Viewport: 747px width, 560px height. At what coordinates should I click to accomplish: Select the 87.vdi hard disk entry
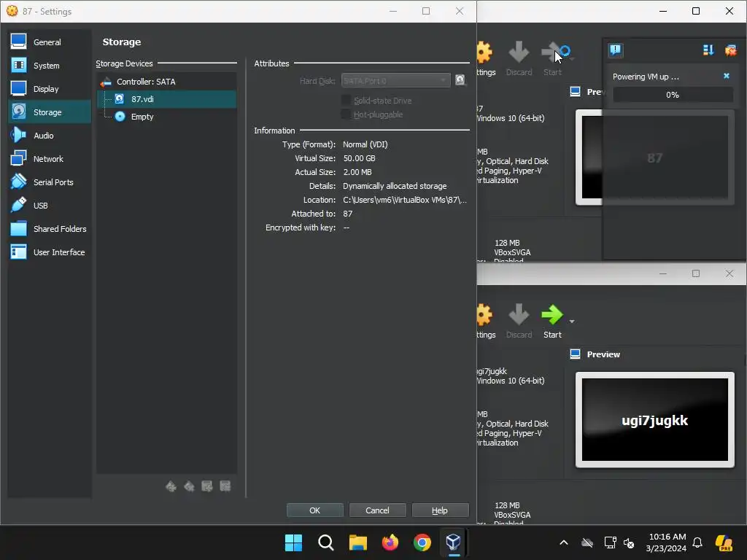[x=166, y=99]
